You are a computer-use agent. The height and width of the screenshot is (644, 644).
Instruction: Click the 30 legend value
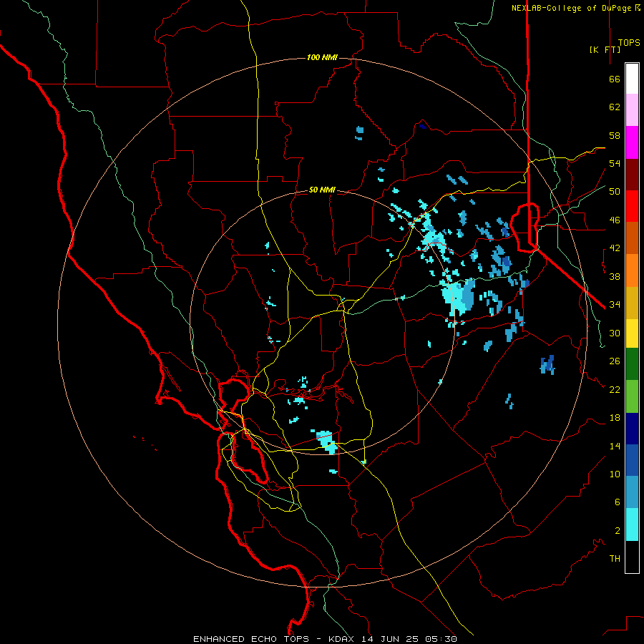(615, 333)
